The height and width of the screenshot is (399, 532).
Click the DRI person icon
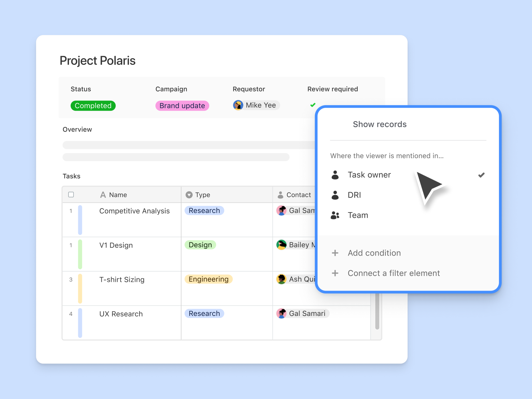(336, 195)
